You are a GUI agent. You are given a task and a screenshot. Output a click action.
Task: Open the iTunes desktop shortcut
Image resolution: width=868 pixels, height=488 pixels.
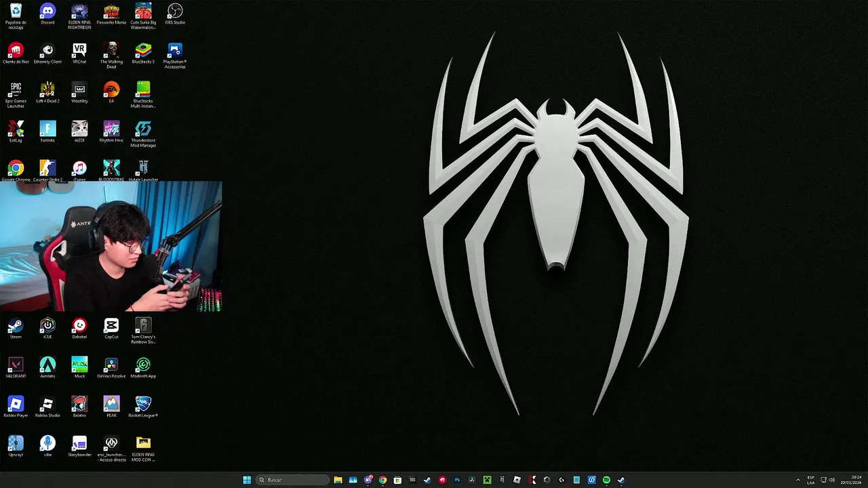click(x=79, y=170)
